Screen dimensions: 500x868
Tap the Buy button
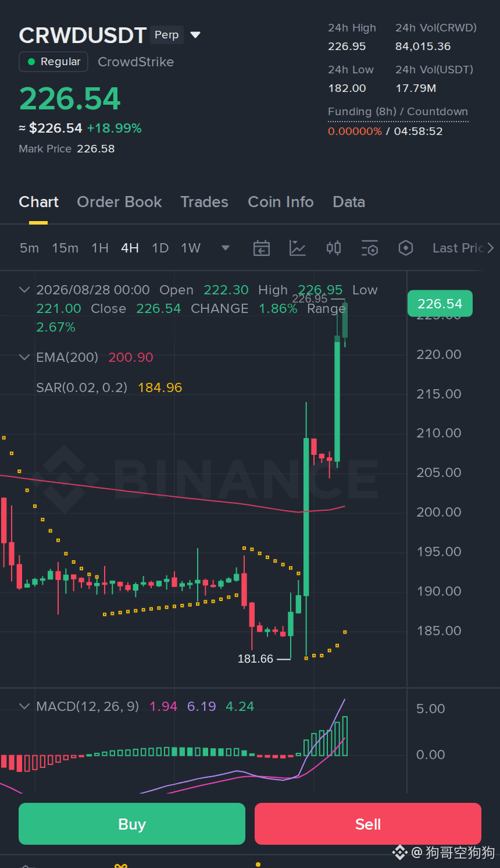pyautogui.click(x=132, y=824)
